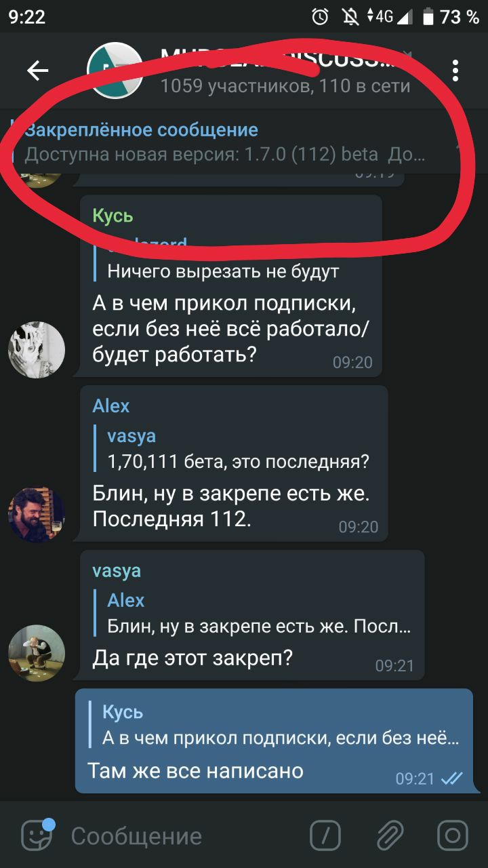Tap sender name Alex

point(111,406)
